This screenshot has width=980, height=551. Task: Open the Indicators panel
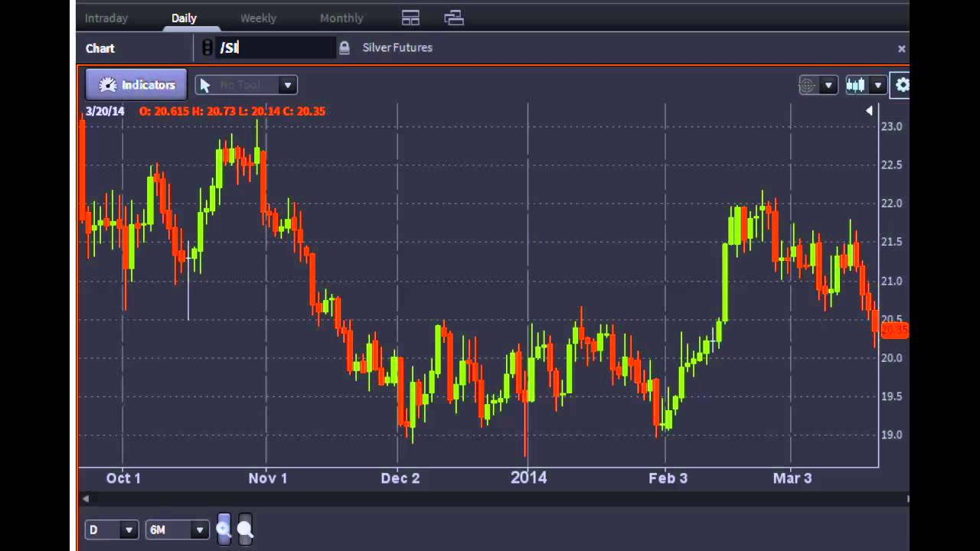pos(136,85)
